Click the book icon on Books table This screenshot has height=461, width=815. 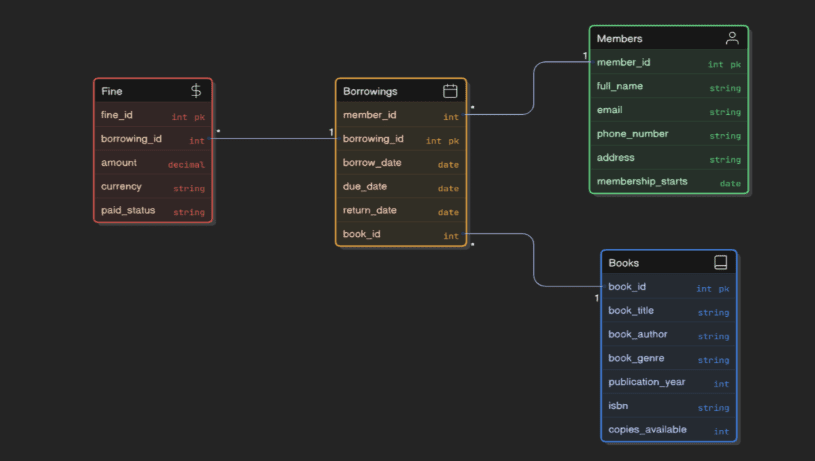tap(720, 263)
